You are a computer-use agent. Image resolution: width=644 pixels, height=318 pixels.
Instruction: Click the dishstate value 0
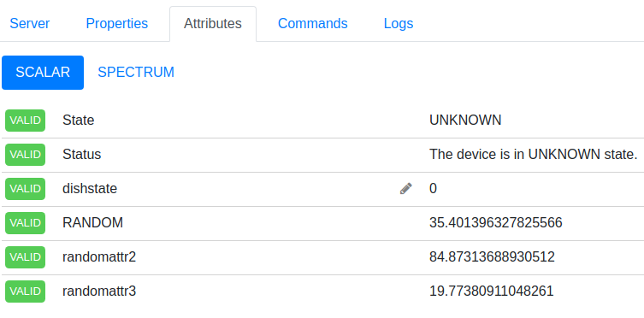433,188
